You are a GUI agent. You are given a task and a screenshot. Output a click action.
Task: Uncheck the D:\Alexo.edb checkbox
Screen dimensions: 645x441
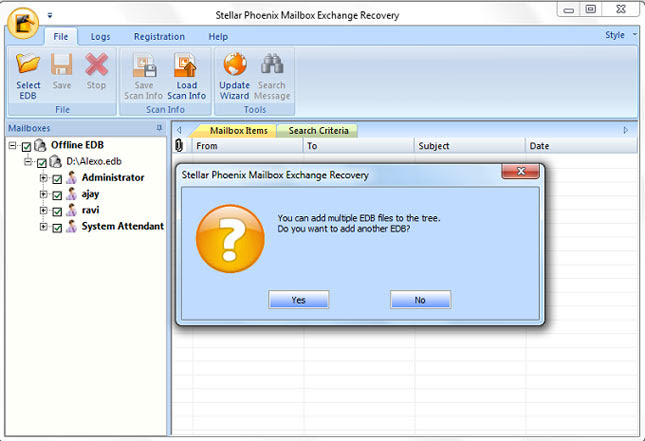coord(42,163)
